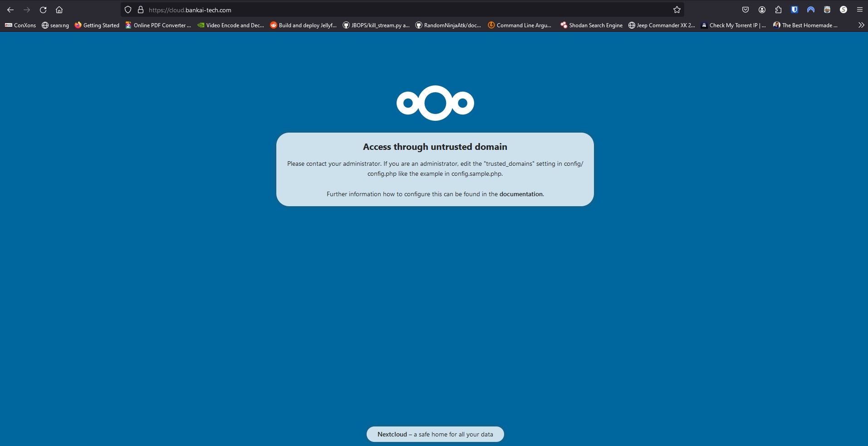Open the RandomNinjaAtk/doc... bookmark
The width and height of the screenshot is (868, 446).
pos(448,25)
